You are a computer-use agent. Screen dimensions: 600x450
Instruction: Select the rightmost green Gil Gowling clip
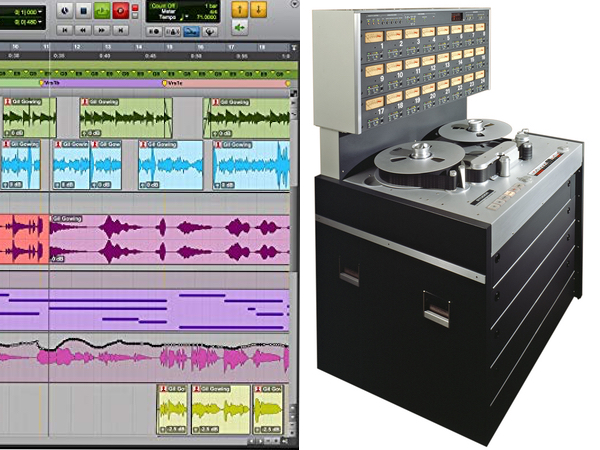246,118
